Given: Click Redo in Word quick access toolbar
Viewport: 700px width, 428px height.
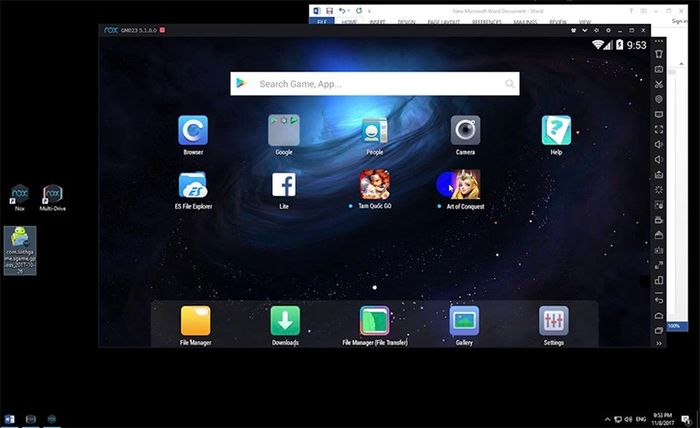Looking at the screenshot, I should click(x=359, y=10).
